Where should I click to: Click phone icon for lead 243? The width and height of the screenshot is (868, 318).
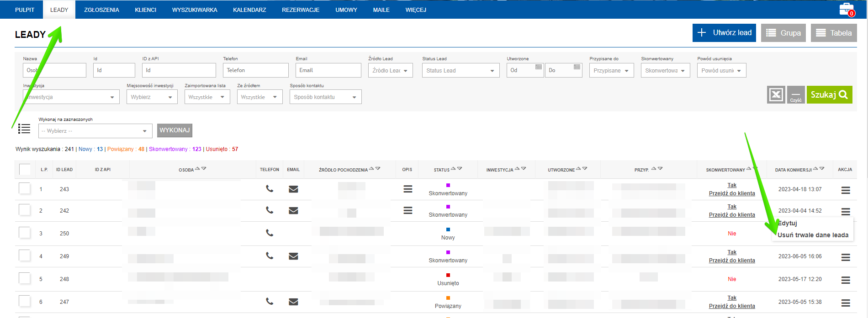(270, 189)
